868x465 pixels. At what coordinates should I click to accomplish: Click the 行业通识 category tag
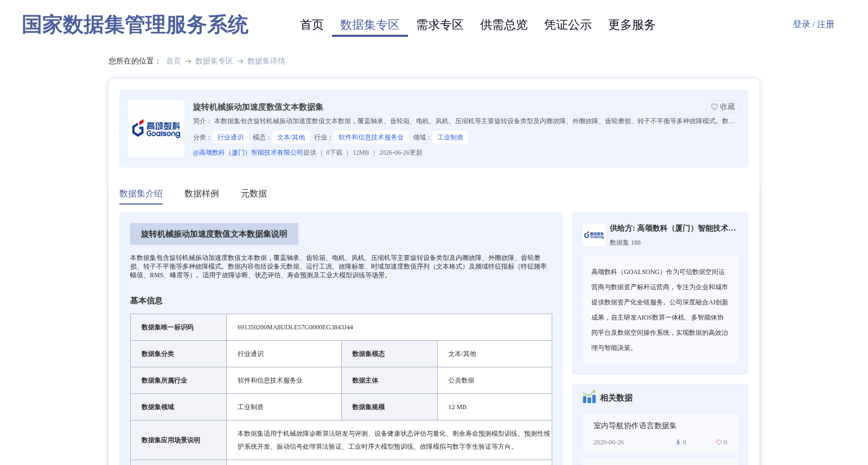(x=231, y=137)
